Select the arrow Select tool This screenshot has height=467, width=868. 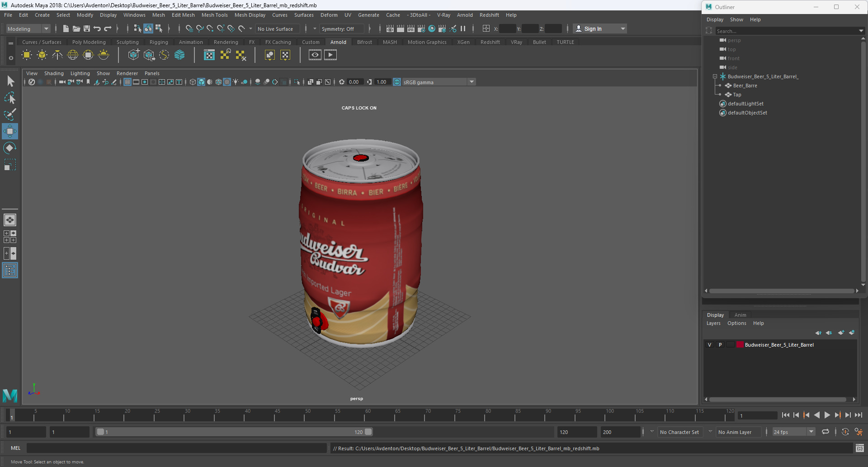10,81
